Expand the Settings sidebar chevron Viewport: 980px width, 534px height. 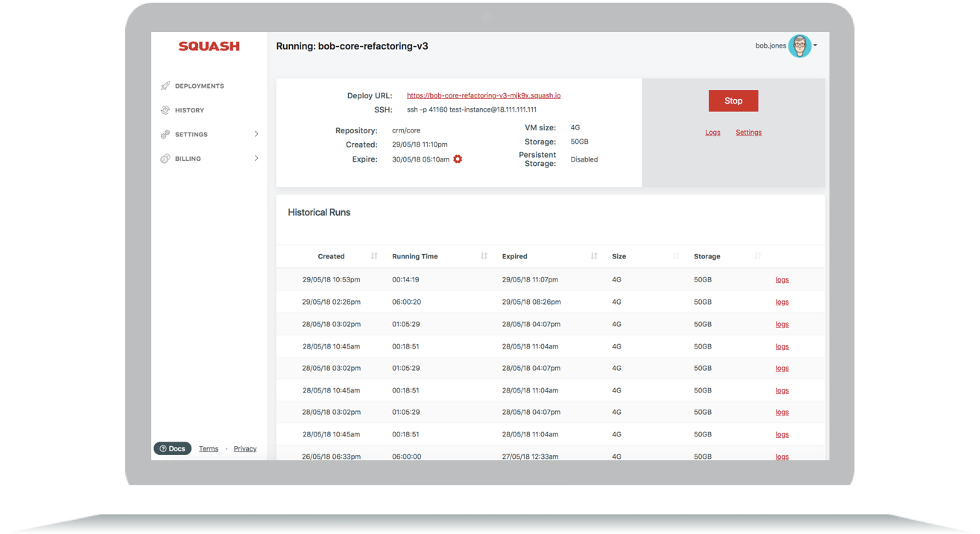[x=256, y=134]
